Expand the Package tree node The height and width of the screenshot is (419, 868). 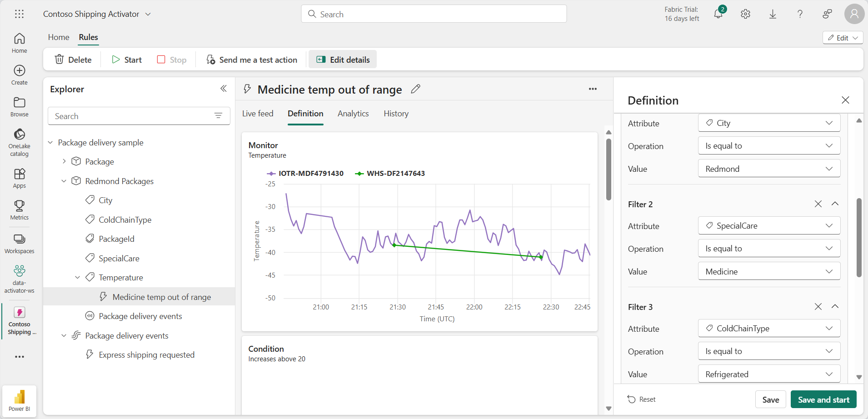point(64,161)
